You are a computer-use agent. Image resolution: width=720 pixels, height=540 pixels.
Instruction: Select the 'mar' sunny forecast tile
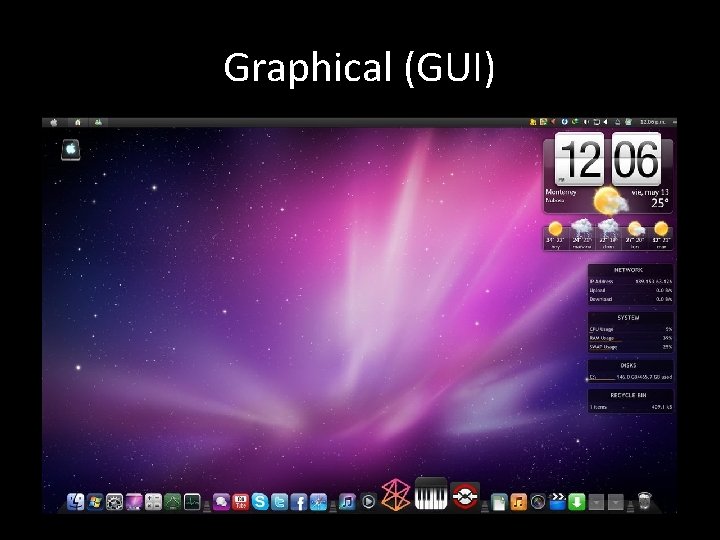[x=661, y=234]
